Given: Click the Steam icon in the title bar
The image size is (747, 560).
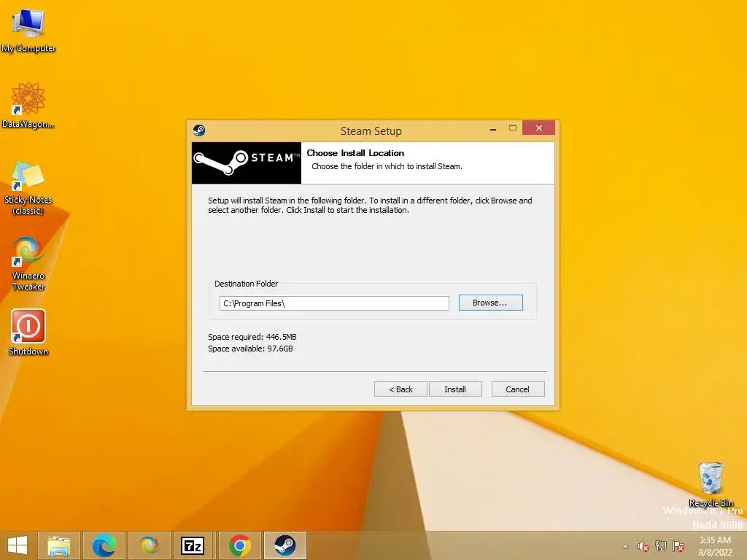Looking at the screenshot, I should tap(199, 131).
